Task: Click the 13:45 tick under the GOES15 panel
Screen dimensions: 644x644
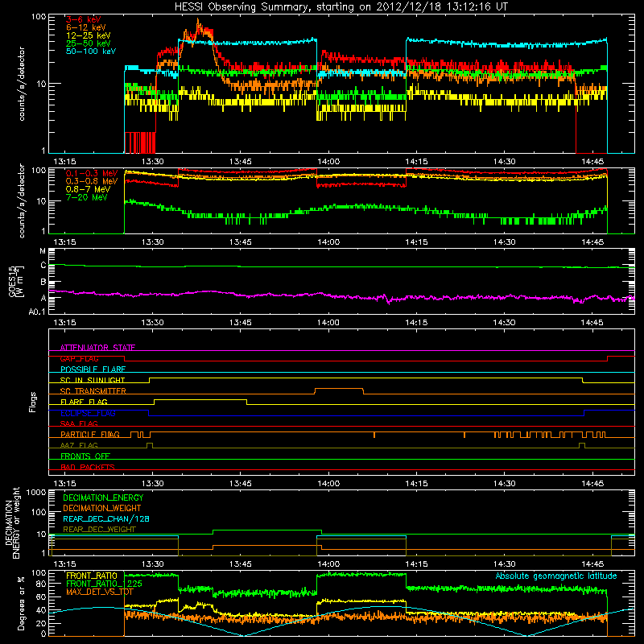Action: tap(240, 323)
